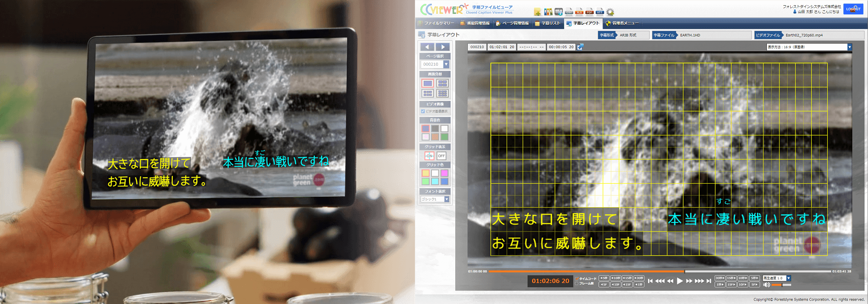Rewind double arrow control
Viewport: 868px width, 304px height.
point(670,281)
